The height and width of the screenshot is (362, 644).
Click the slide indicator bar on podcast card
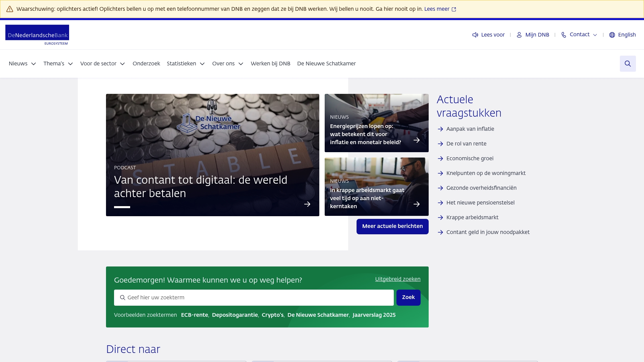click(122, 207)
